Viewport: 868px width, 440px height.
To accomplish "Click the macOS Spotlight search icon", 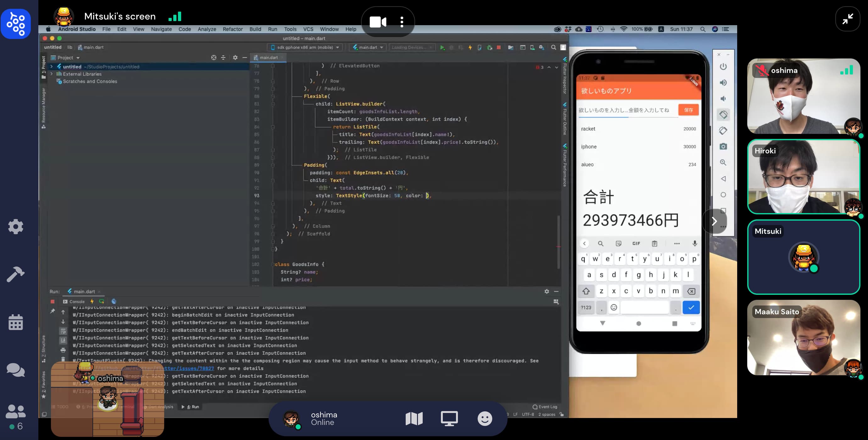I will click(703, 29).
